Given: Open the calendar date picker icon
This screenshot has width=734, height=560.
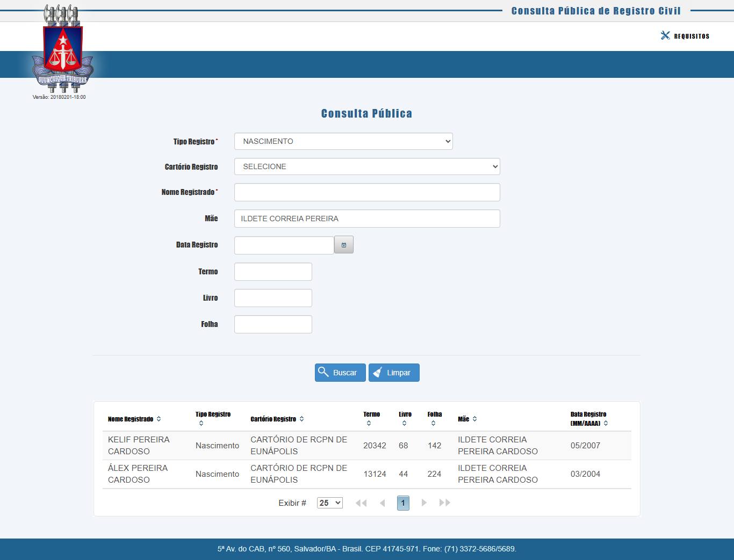Looking at the screenshot, I should click(343, 245).
